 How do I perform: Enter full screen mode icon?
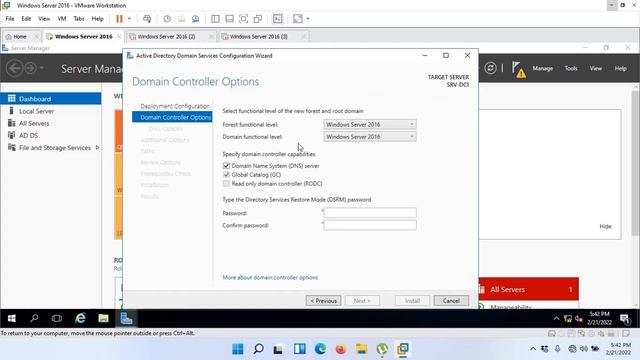tap(244, 19)
